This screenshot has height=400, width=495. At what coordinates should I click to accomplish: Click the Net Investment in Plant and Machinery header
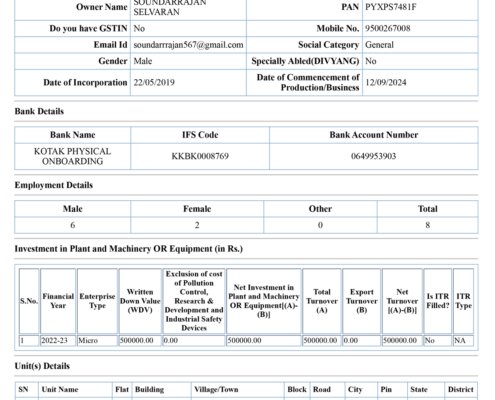(264, 301)
